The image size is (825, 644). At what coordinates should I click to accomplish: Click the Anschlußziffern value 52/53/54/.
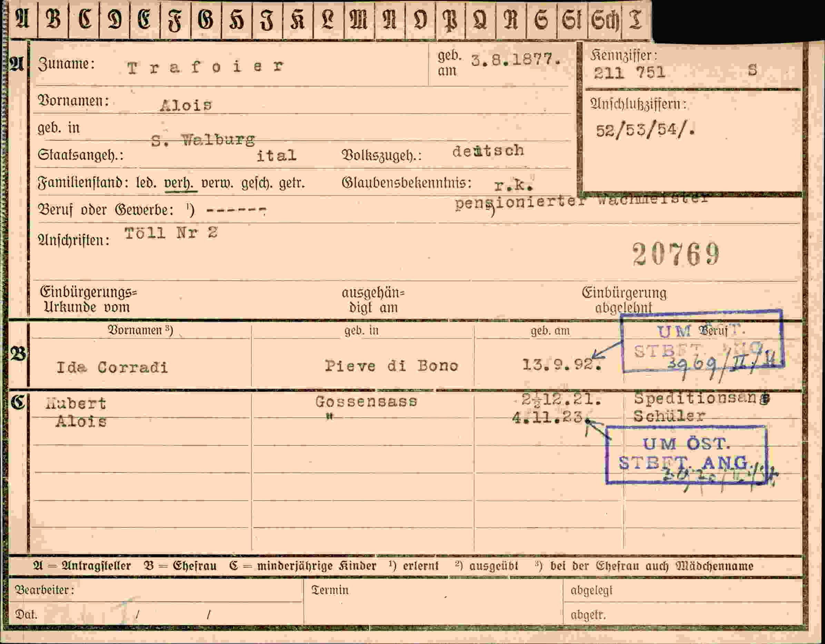[x=646, y=131]
